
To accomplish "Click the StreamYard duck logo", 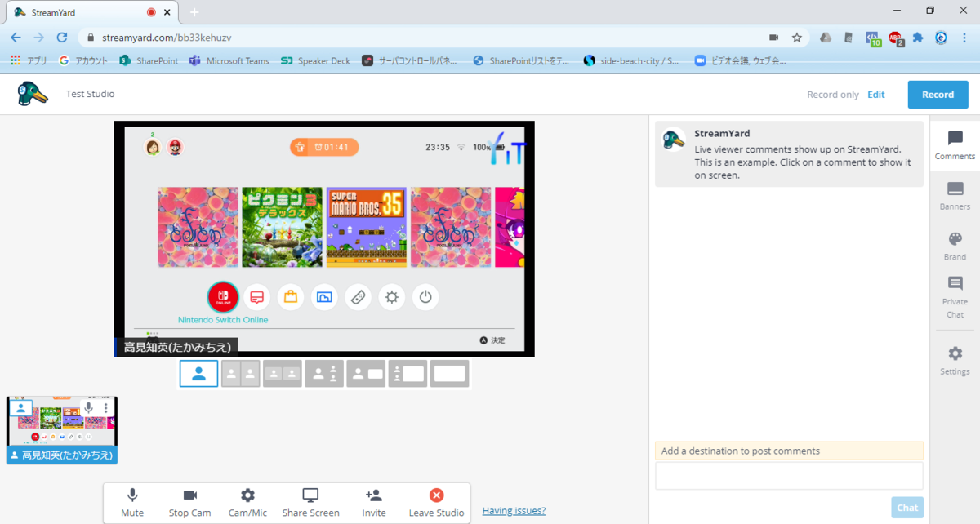I will pos(33,94).
